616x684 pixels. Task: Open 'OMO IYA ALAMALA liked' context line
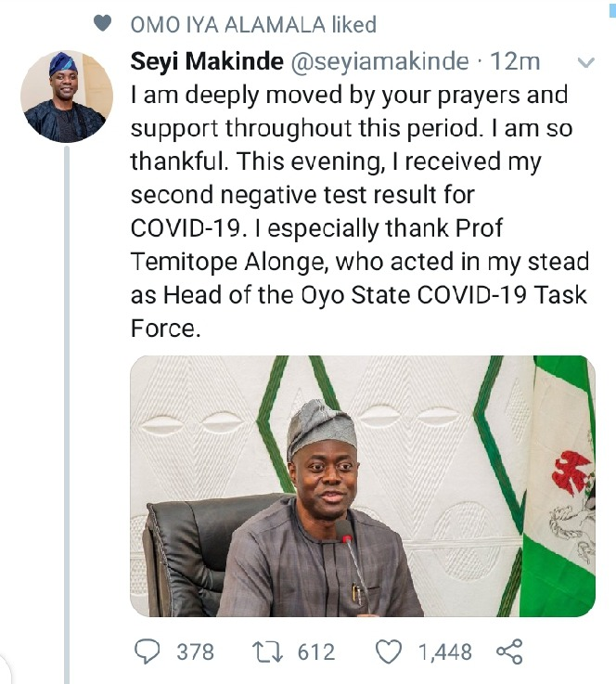252,23
